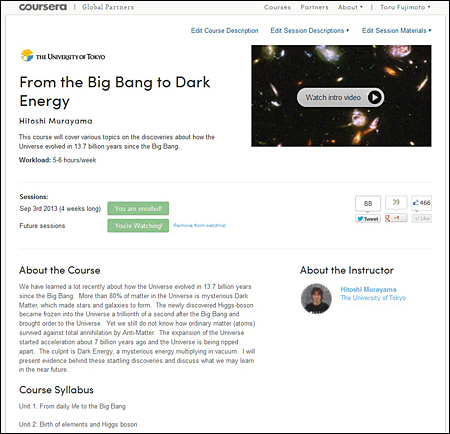Open the Edit Session Materials dropdown
Screen dimensions: 450x434
(x=397, y=30)
